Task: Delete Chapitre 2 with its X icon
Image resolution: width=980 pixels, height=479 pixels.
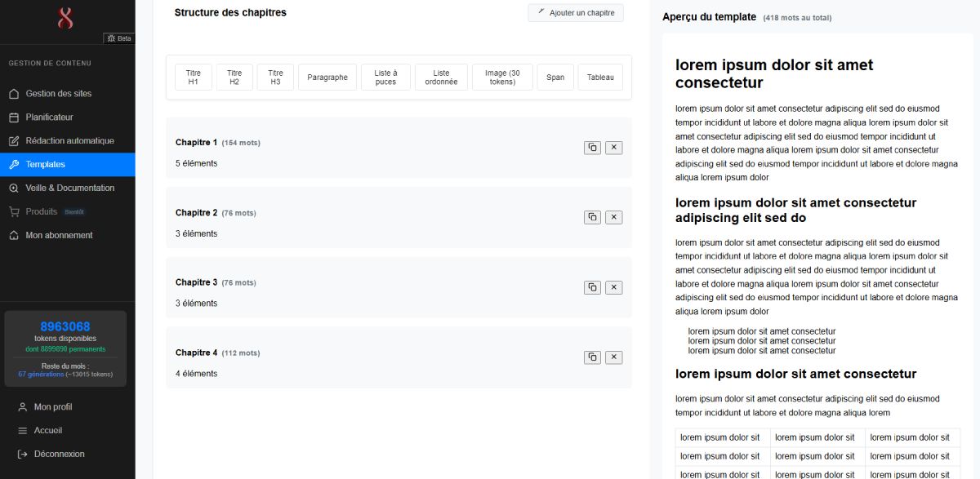Action: pyautogui.click(x=613, y=217)
